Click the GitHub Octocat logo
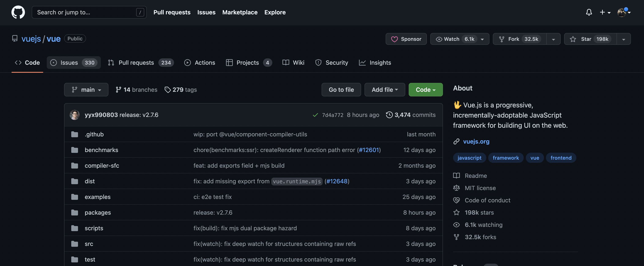The height and width of the screenshot is (266, 644). coord(18,12)
